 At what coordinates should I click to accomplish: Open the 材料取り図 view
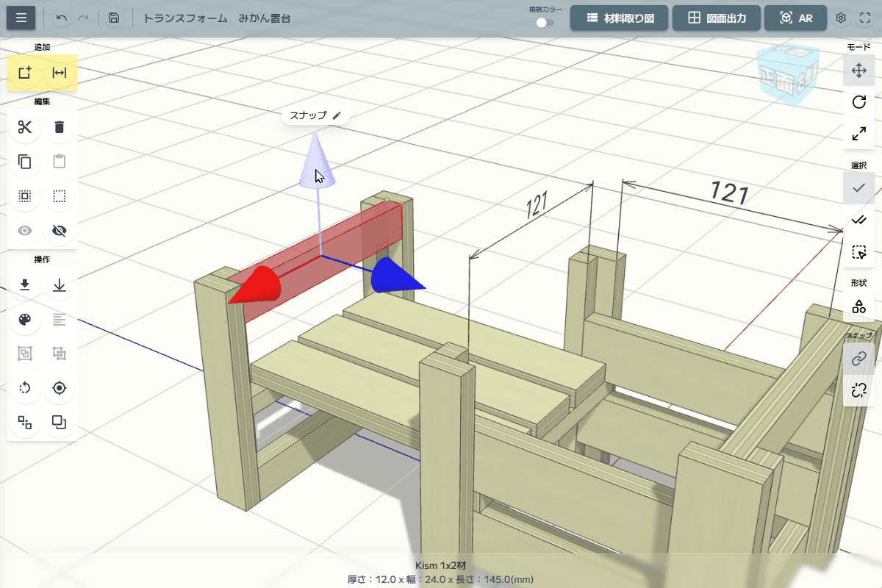pyautogui.click(x=620, y=18)
